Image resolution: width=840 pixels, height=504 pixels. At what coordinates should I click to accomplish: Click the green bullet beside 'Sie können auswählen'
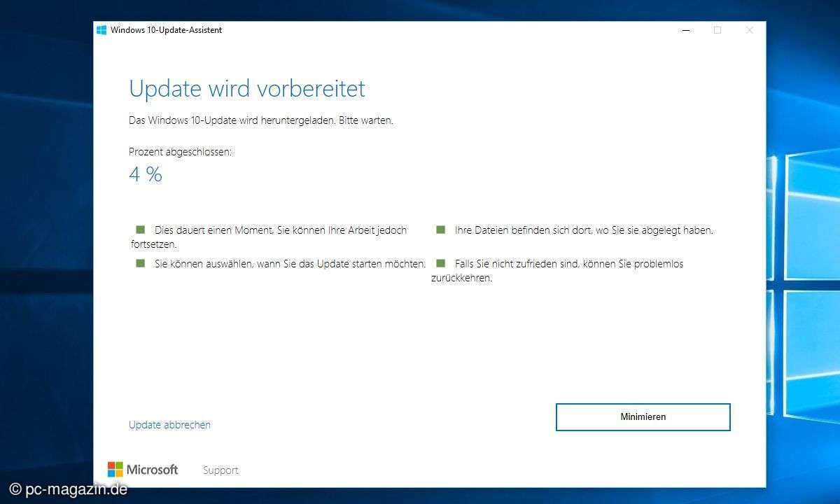[140, 263]
